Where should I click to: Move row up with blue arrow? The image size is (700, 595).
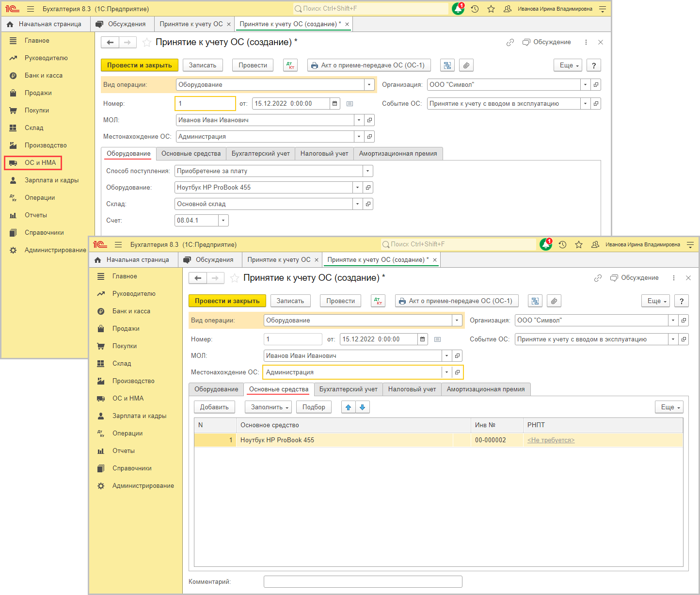[348, 407]
